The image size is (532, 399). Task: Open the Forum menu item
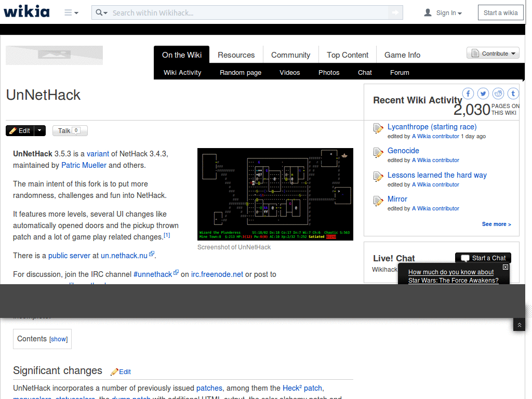click(x=400, y=72)
